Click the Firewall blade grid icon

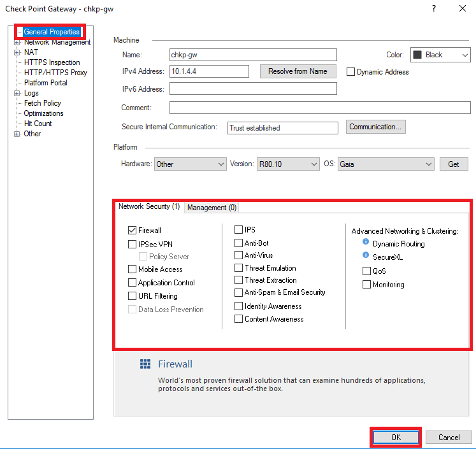click(145, 364)
